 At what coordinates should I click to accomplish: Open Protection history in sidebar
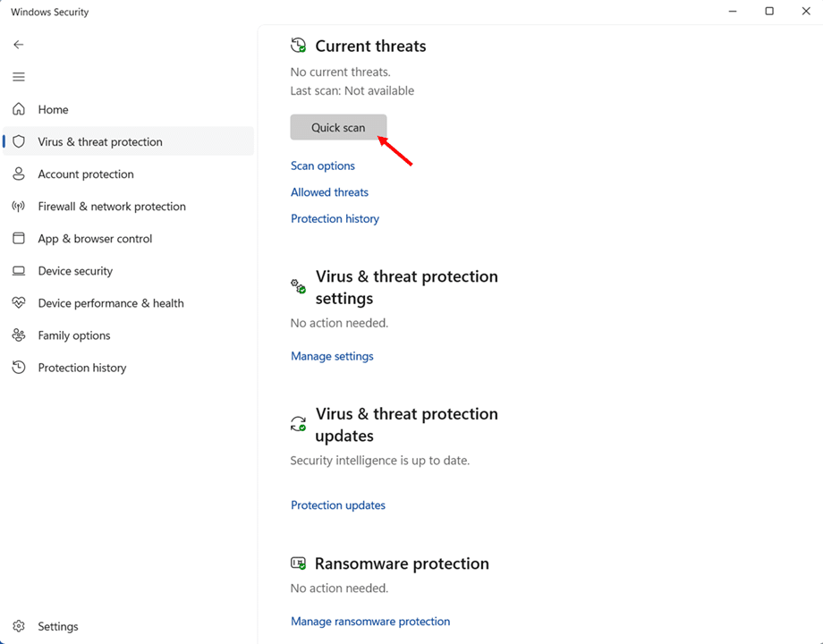pos(82,368)
